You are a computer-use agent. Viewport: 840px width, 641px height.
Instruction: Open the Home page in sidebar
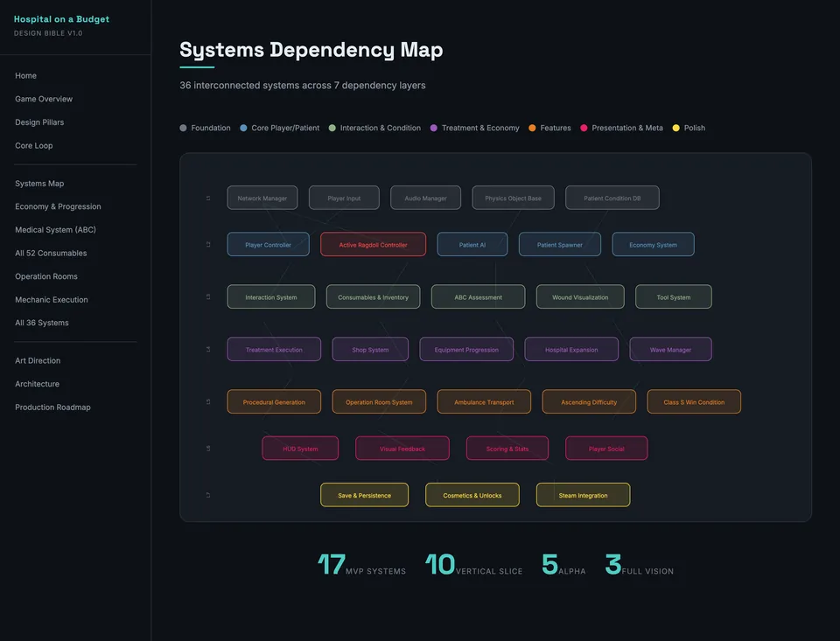(x=25, y=75)
